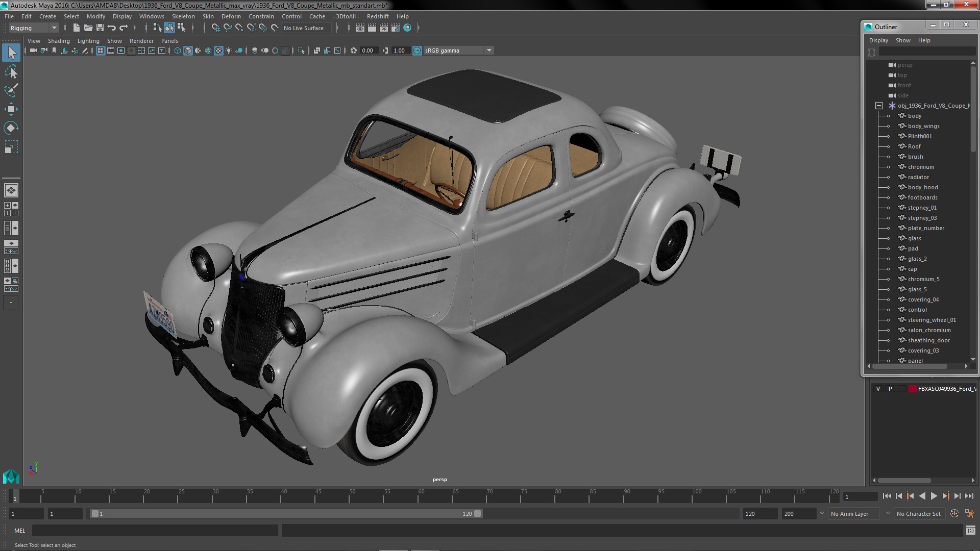Click the red layer color swatch

point(912,389)
